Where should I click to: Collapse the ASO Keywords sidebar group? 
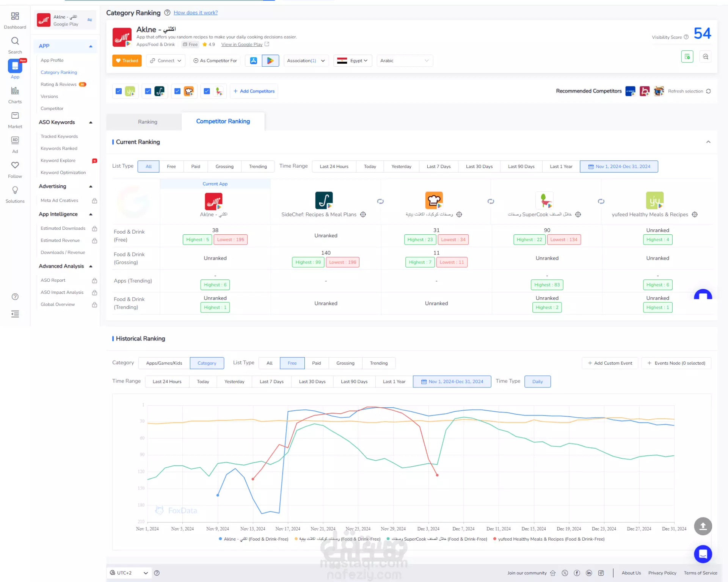pos(91,122)
